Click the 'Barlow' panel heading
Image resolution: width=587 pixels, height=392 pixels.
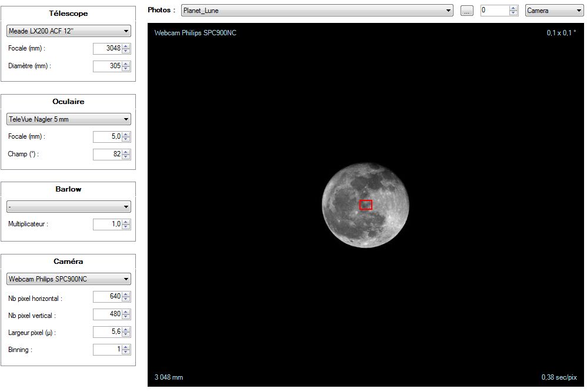pos(68,189)
